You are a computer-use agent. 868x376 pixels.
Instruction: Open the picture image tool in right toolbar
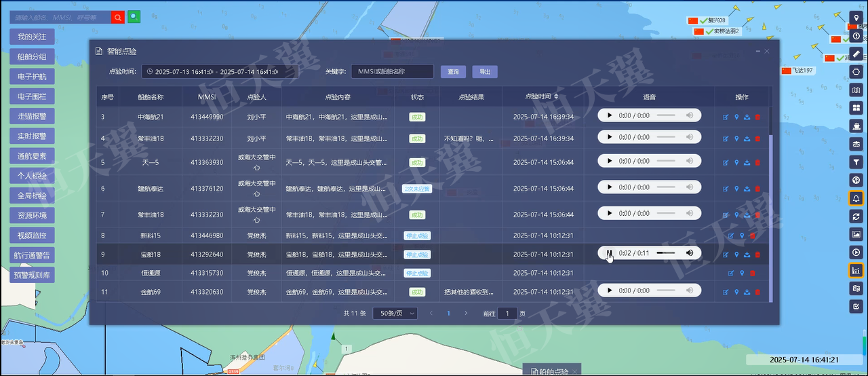(856, 234)
